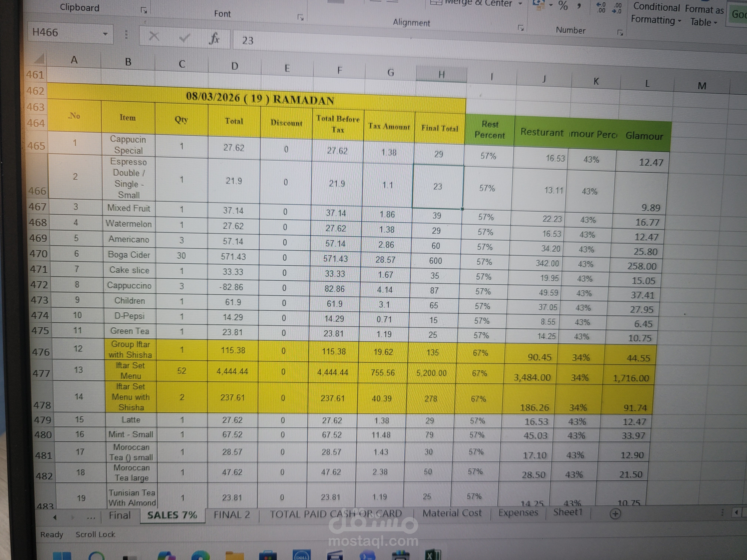This screenshot has height=560, width=747.
Task: Click Decrease Decimal icon
Action: tap(617, 8)
